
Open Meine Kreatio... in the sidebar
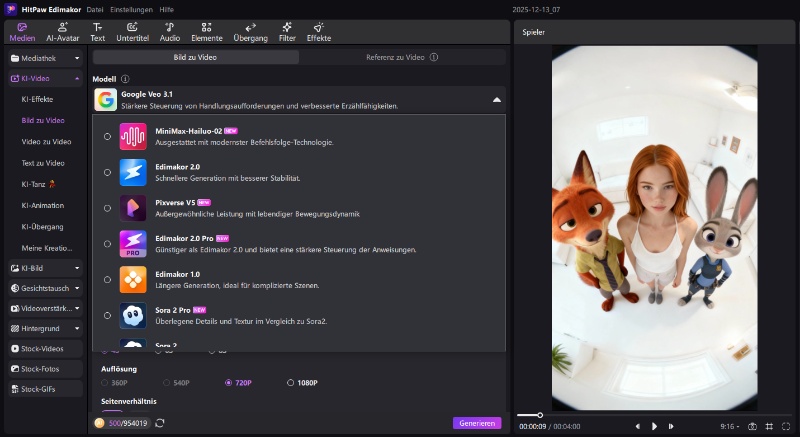47,248
